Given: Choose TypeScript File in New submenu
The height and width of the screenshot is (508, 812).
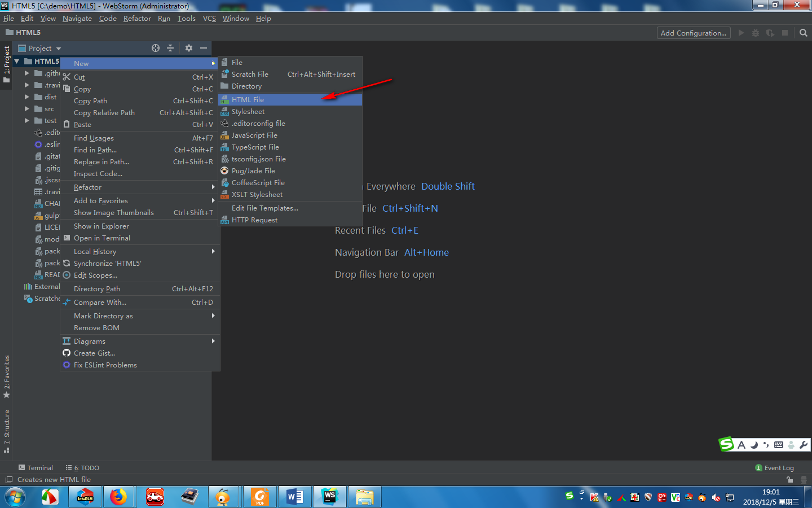Looking at the screenshot, I should pos(290,147).
